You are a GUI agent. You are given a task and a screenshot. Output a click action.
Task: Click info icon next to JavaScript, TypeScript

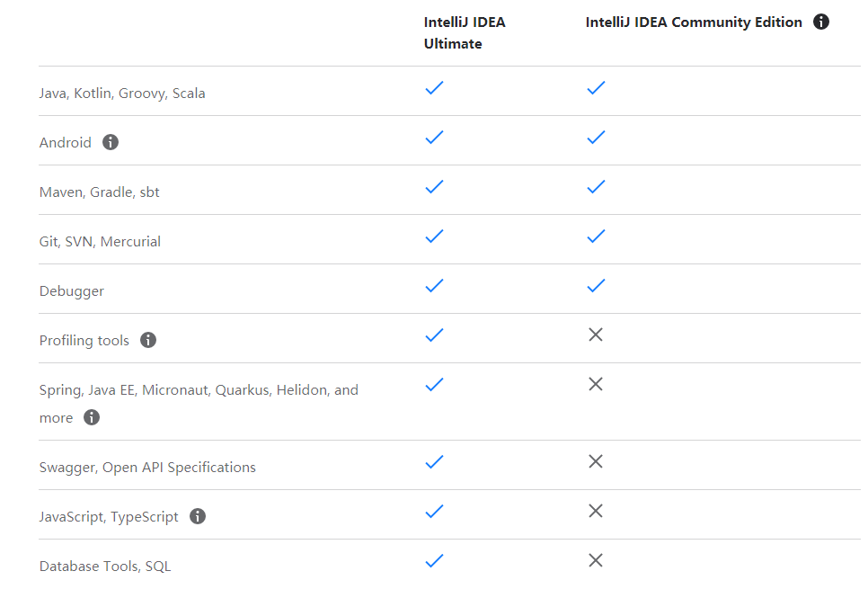coord(198,516)
